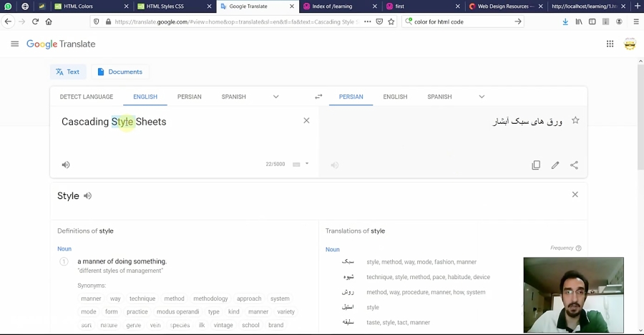Listen to the source text
Image resolution: width=644 pixels, height=335 pixels.
66,165
